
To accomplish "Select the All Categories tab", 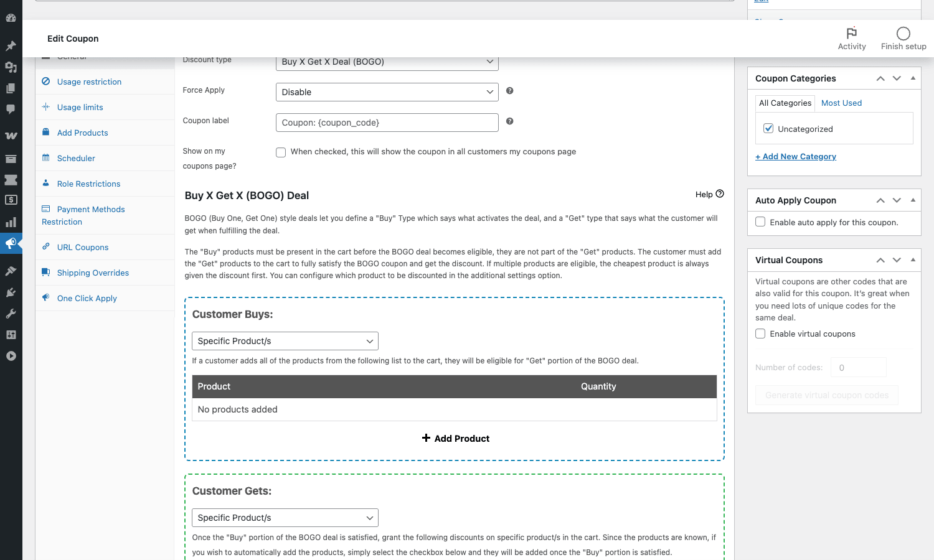I will 785,103.
